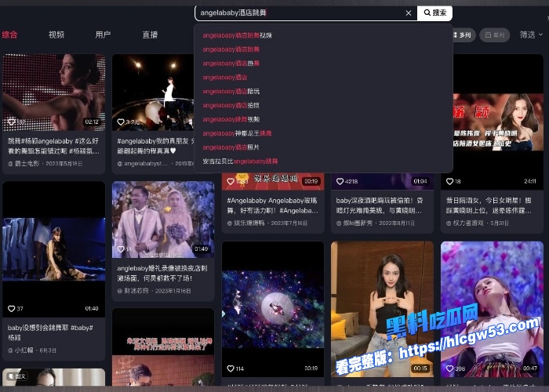The image size is (549, 392).
Task: Click the heart icon showing 14 likes
Action: tap(121, 249)
